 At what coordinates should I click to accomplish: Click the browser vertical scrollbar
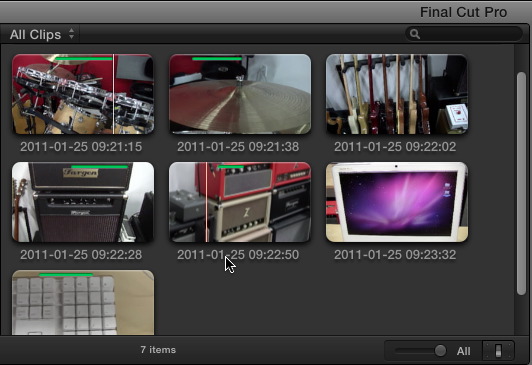pos(521,184)
